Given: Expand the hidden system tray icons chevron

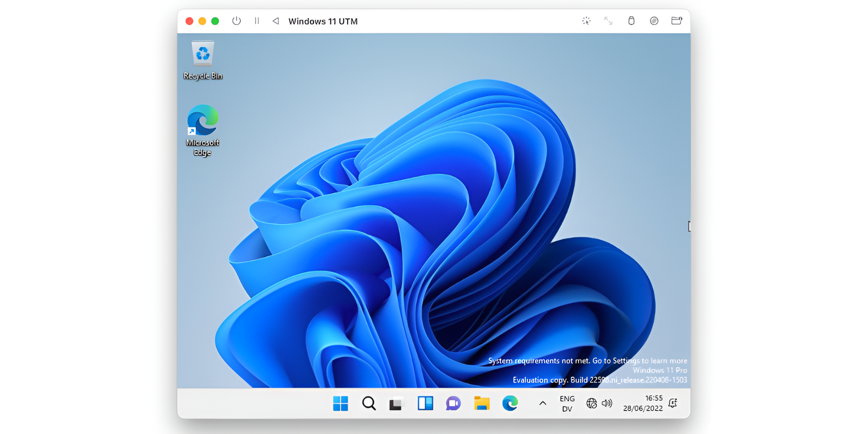Looking at the screenshot, I should tap(542, 404).
